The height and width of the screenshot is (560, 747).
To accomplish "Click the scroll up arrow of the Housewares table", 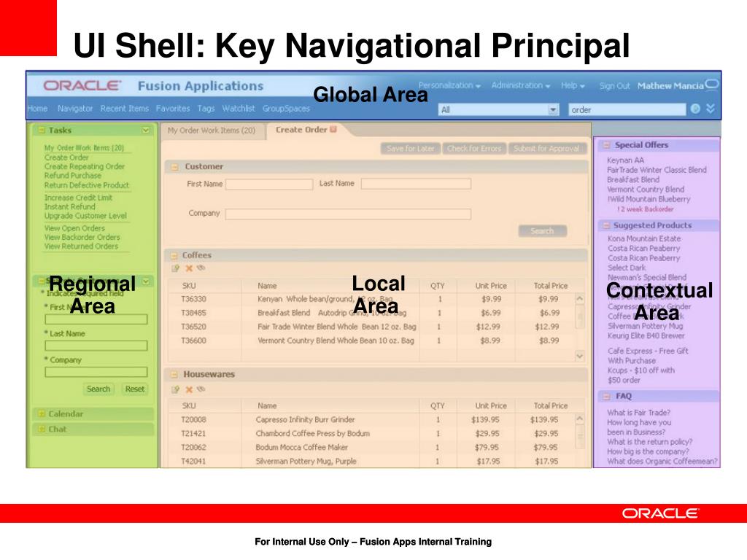I will point(580,419).
